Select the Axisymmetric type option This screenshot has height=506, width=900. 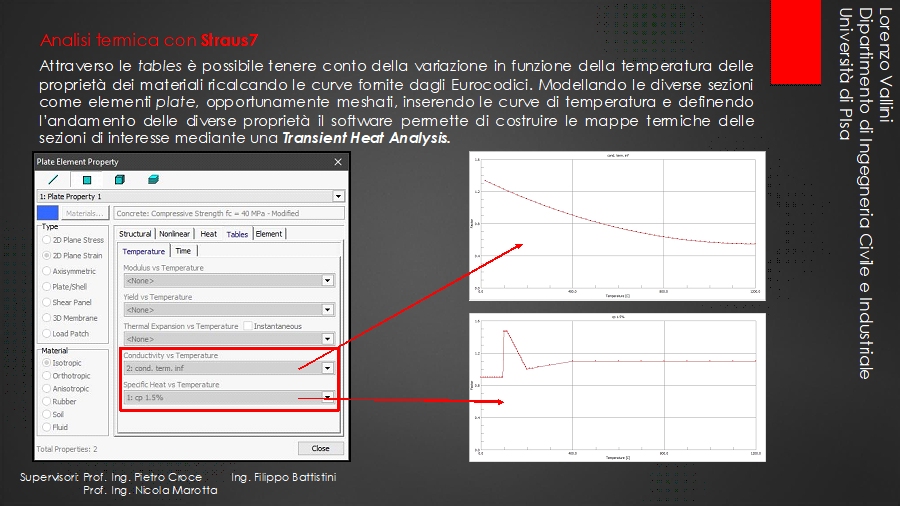coord(46,271)
